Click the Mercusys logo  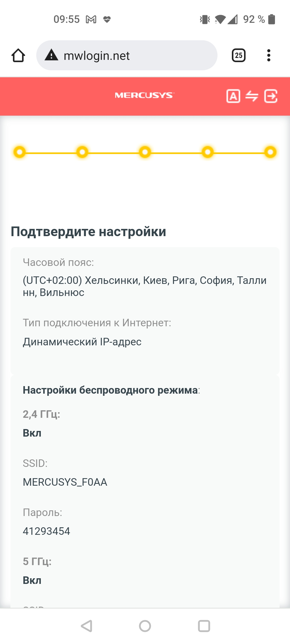(x=144, y=95)
